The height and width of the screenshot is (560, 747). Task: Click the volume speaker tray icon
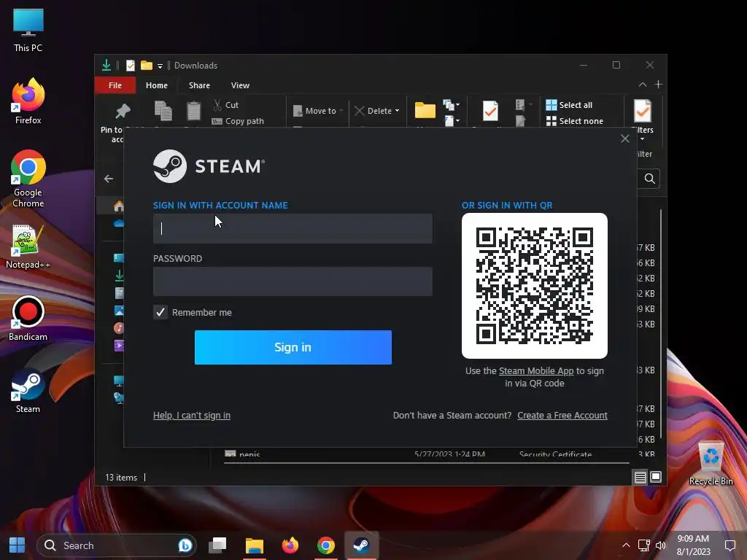coord(660,545)
